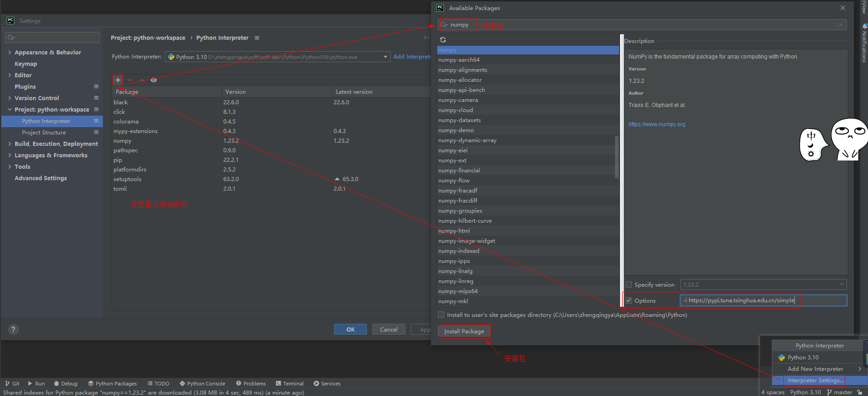Clear the numpy search text with X icon

[x=841, y=25]
